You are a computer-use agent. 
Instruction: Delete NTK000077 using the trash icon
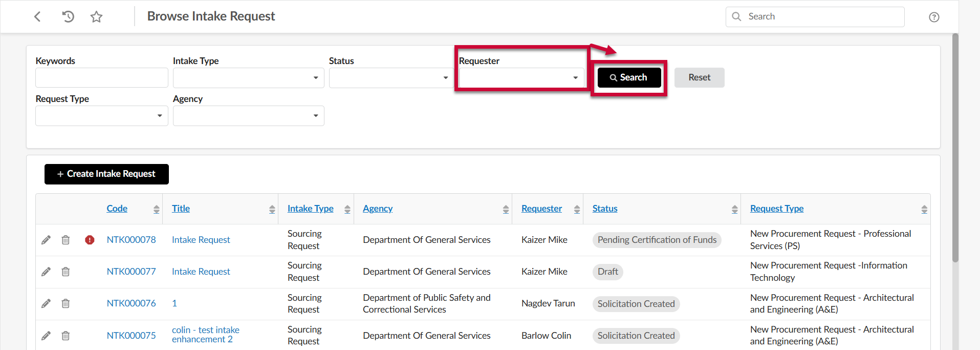coord(66,272)
